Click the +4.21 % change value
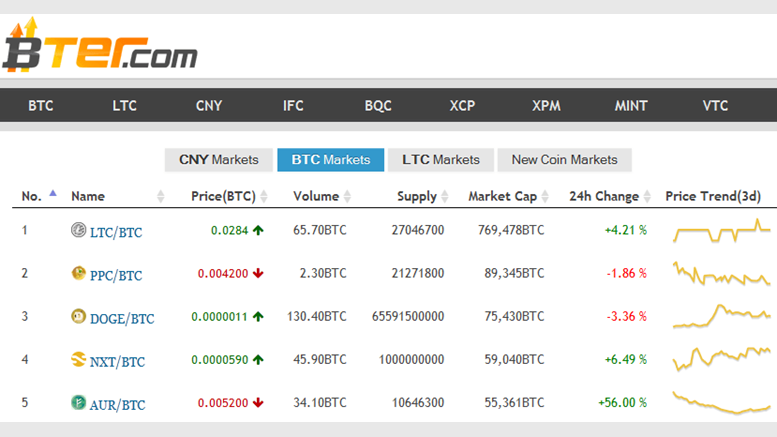The height and width of the screenshot is (437, 777). point(626,230)
